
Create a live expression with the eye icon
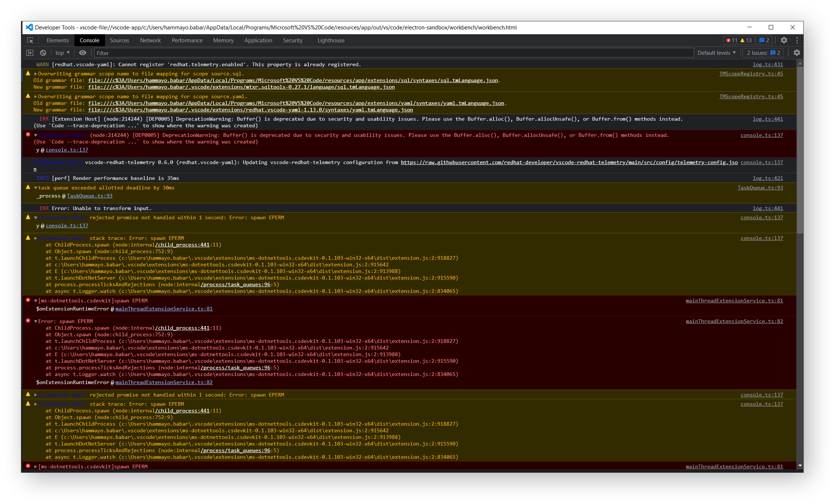pyautogui.click(x=82, y=53)
